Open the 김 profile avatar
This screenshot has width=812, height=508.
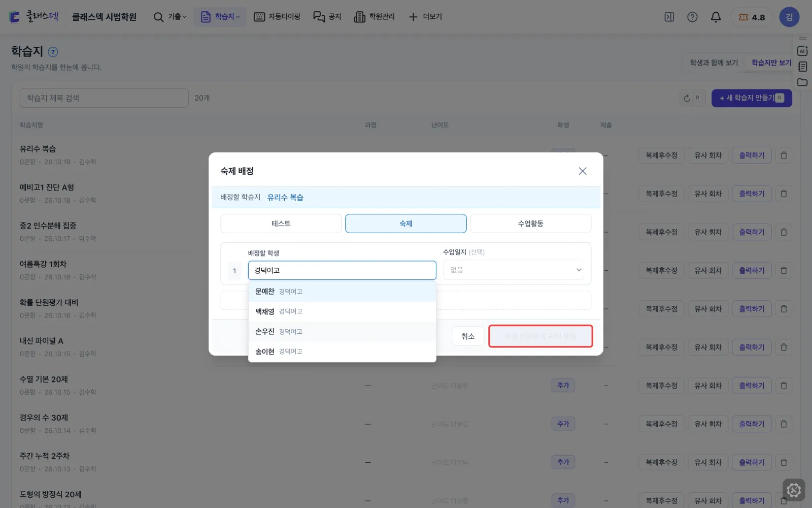coord(789,17)
